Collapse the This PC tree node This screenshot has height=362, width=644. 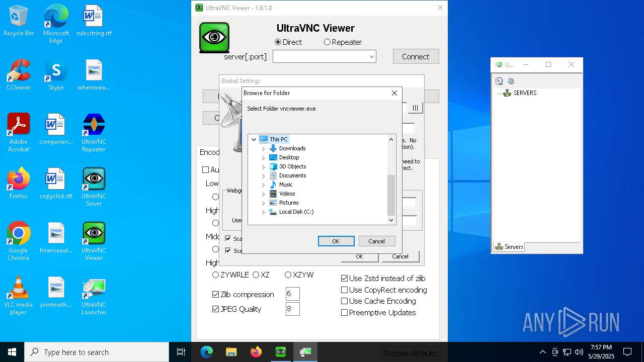(254, 139)
